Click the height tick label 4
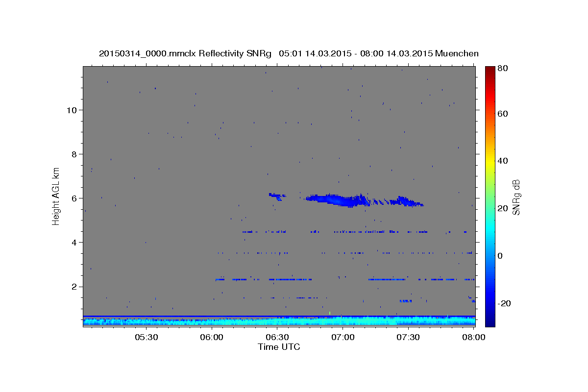This screenshot has width=588, height=392. (73, 242)
